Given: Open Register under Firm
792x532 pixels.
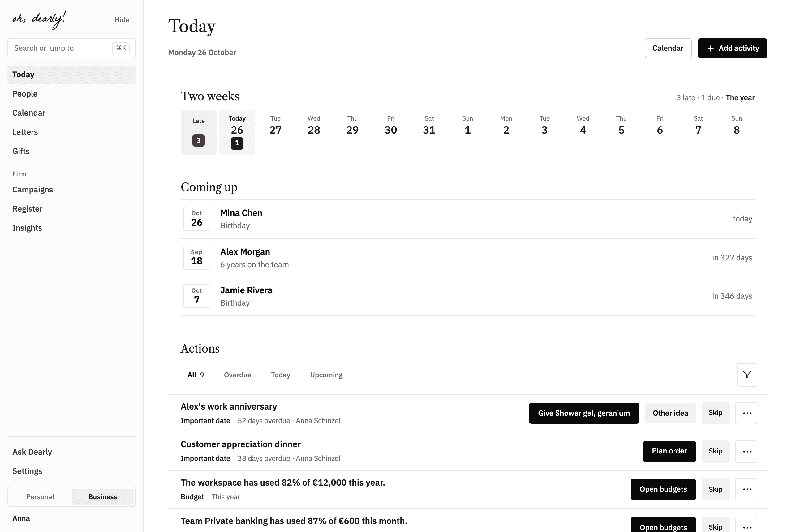Looking at the screenshot, I should [71, 209].
